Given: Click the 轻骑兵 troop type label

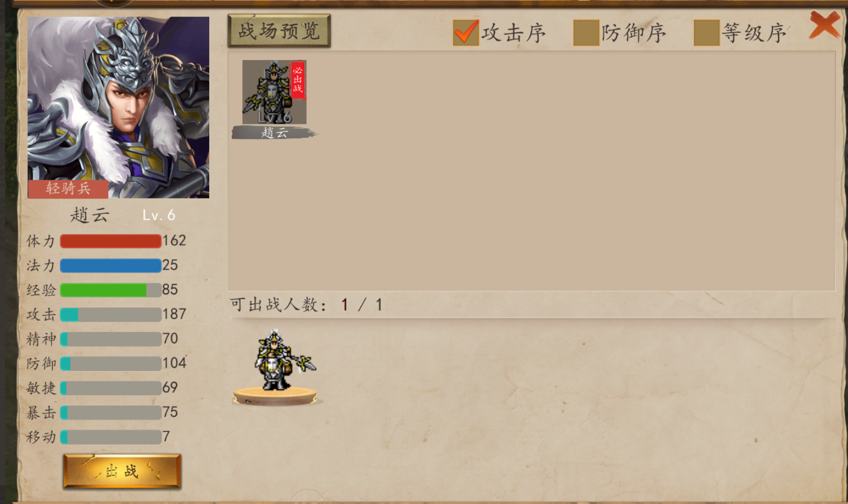Looking at the screenshot, I should pos(68,189).
